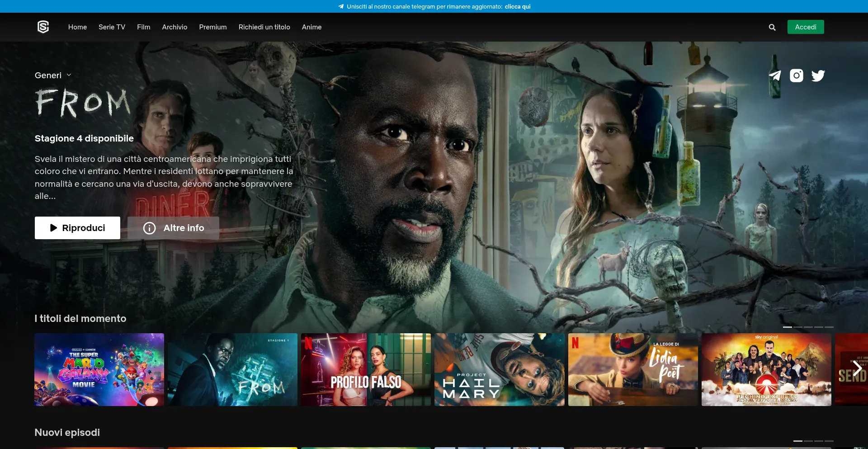Click the Riproduci play button
The width and height of the screenshot is (868, 449).
tap(77, 228)
